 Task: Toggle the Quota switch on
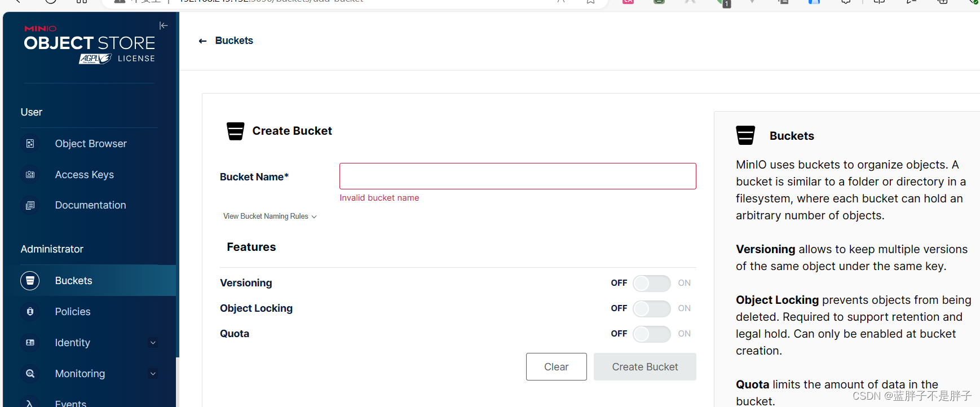651,334
